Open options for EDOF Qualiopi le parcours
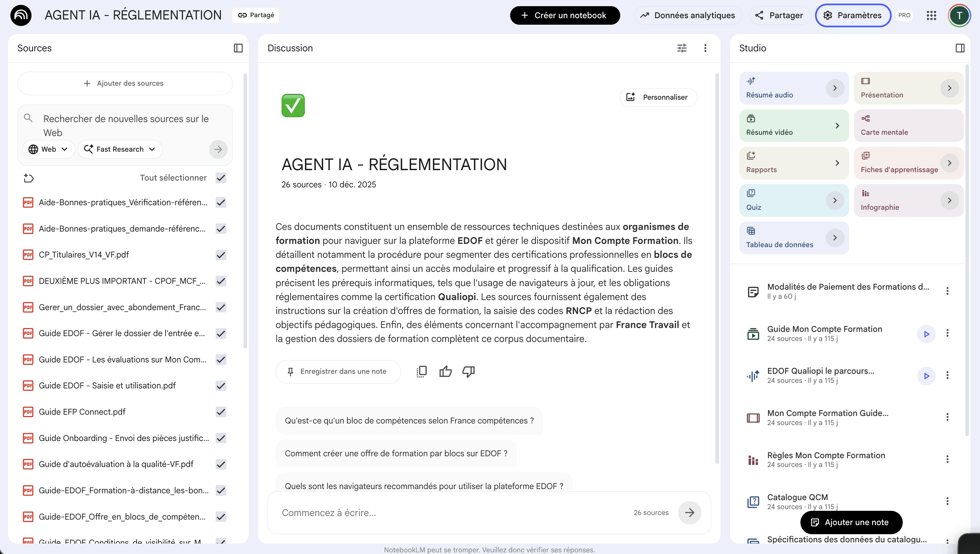Viewport: 980px width, 554px height. (947, 375)
